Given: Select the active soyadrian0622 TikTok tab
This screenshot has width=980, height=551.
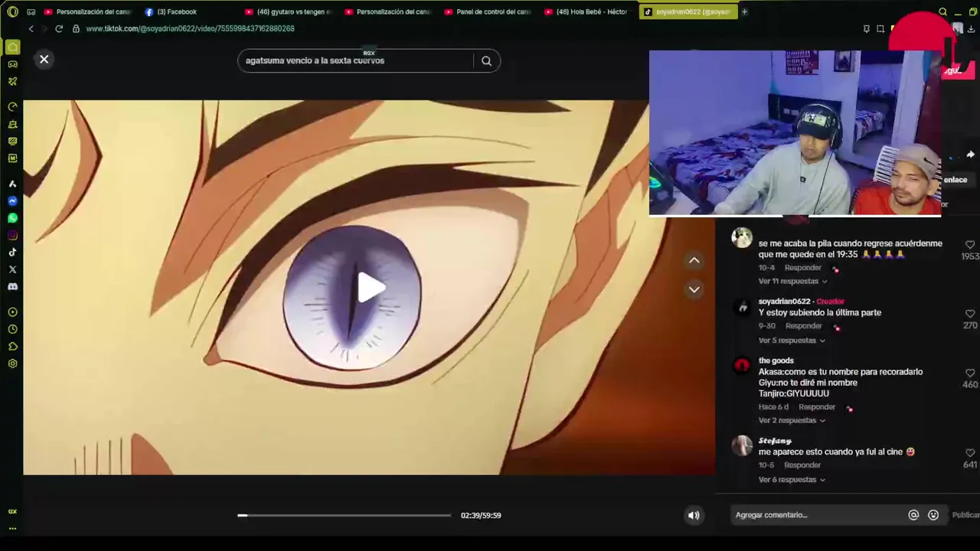Looking at the screenshot, I should [688, 11].
